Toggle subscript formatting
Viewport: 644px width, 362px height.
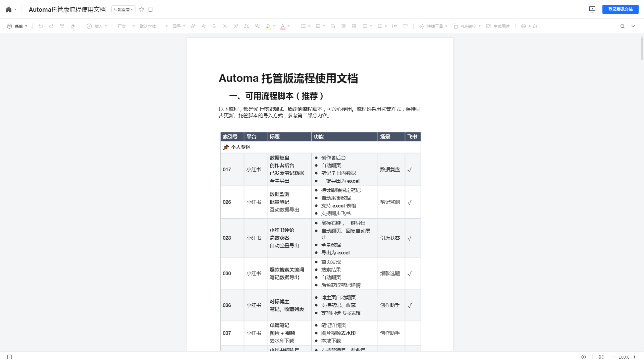click(225, 26)
